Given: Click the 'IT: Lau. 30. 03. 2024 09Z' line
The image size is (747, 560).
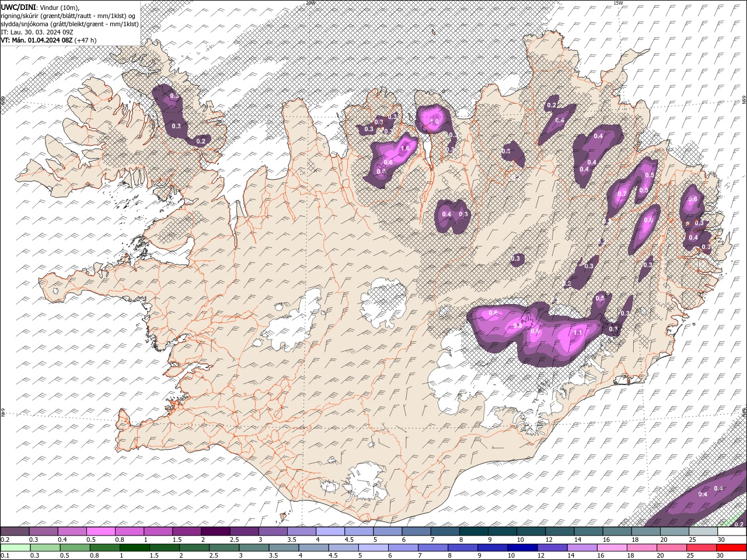Looking at the screenshot, I should (x=39, y=32).
